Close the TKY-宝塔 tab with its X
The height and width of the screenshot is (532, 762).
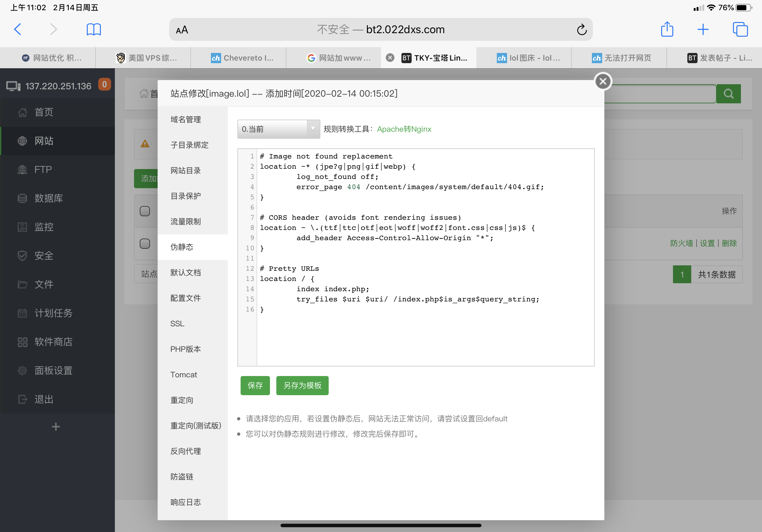pos(390,58)
